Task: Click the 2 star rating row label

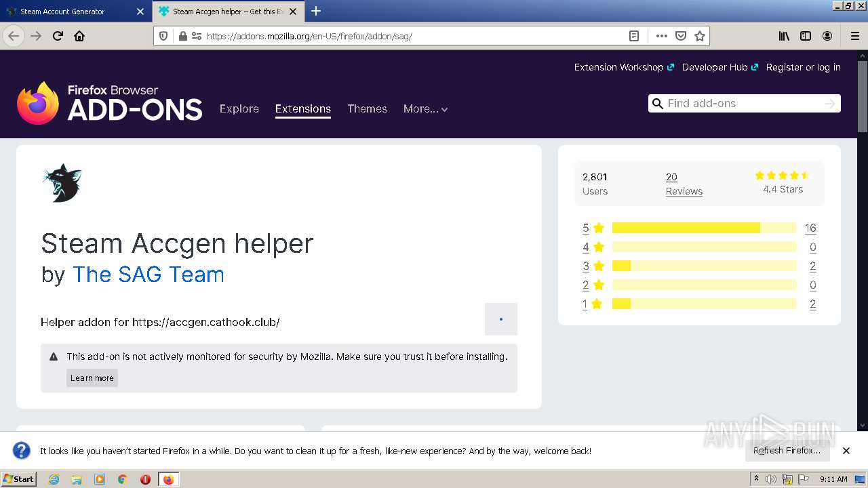Action: (593, 285)
